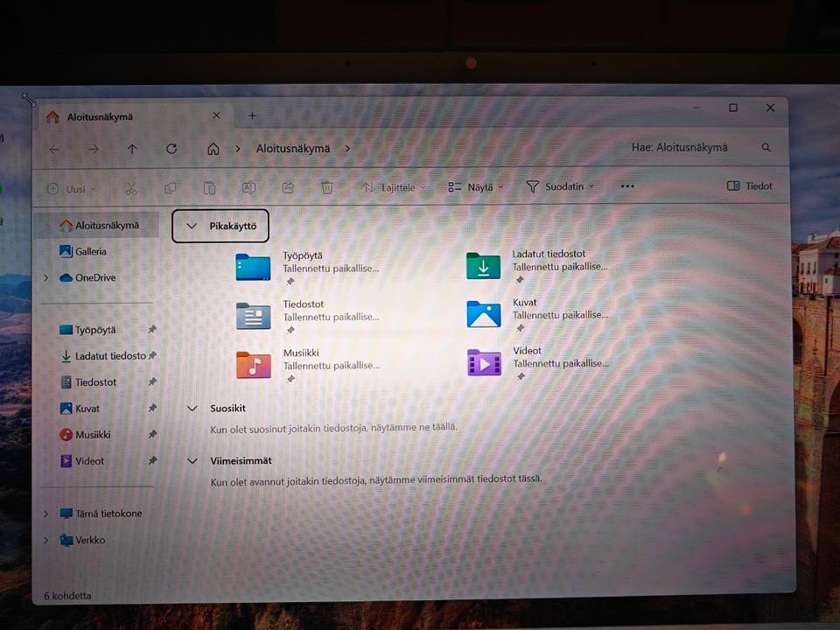Open the Suodatin filter dropdown
Screen dimensions: 840x630
tap(560, 186)
